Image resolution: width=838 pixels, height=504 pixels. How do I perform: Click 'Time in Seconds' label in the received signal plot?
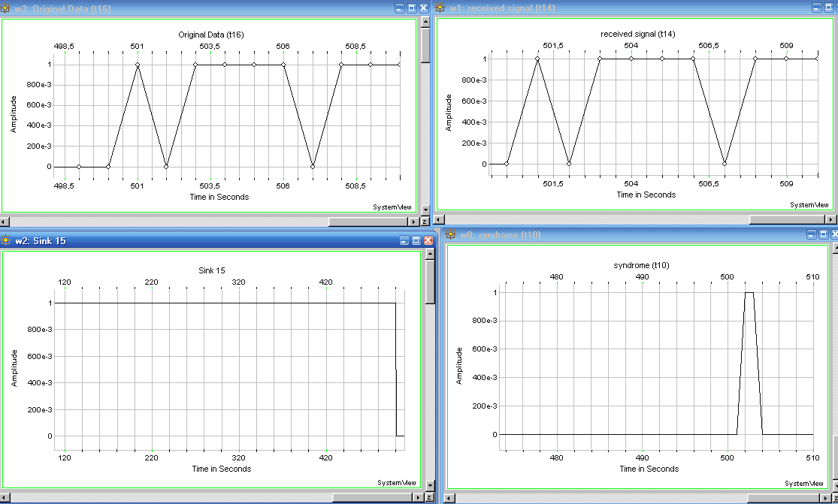(646, 195)
